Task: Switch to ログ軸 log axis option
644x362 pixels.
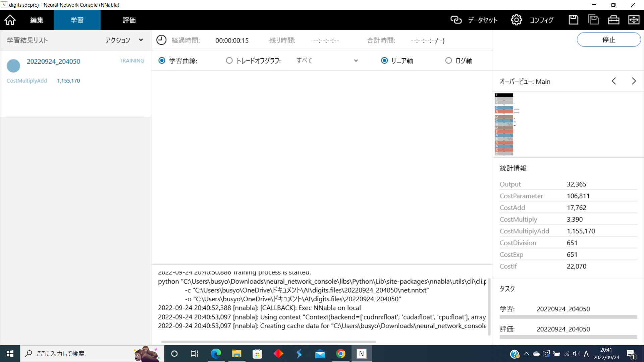Action: click(448, 61)
